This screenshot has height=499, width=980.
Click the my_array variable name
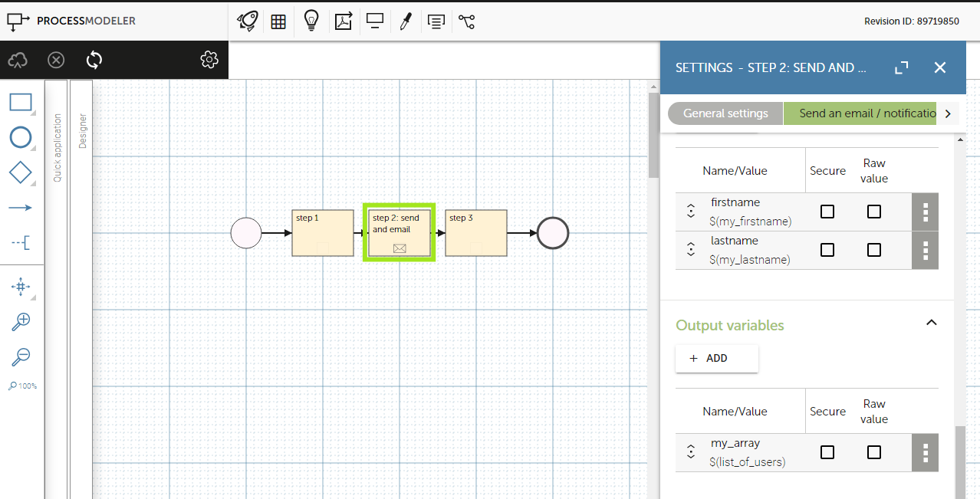[735, 443]
